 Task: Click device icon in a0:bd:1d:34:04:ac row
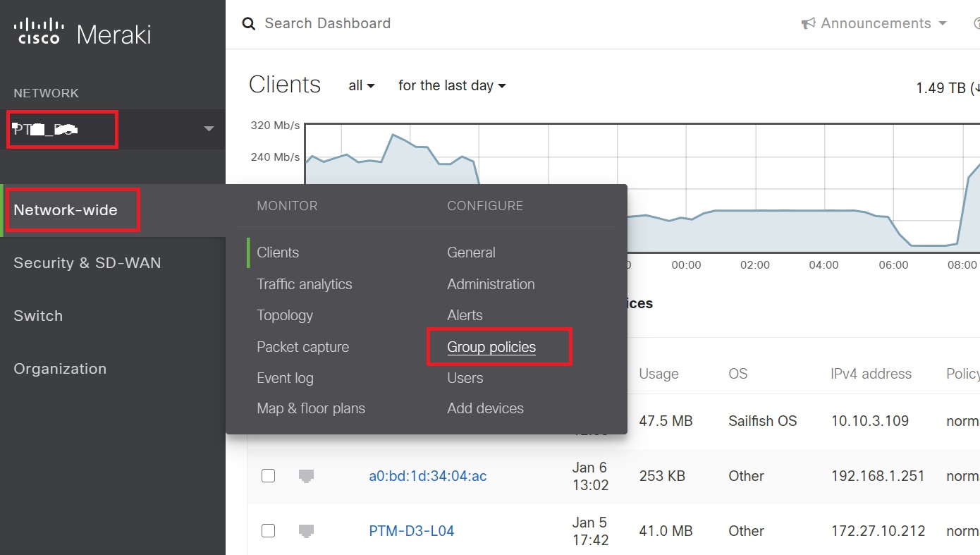coord(306,476)
